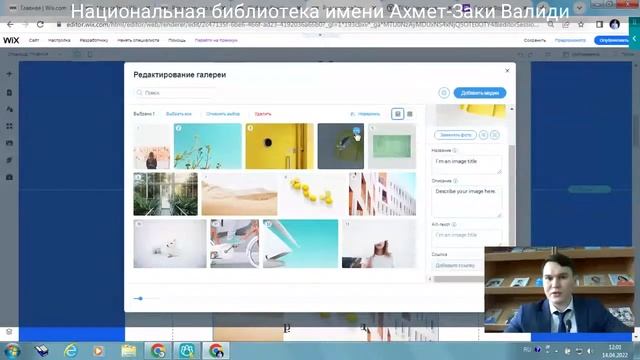The width and height of the screenshot is (640, 360).
Task: Open the Hire a Specialist menu
Action: (x=138, y=40)
